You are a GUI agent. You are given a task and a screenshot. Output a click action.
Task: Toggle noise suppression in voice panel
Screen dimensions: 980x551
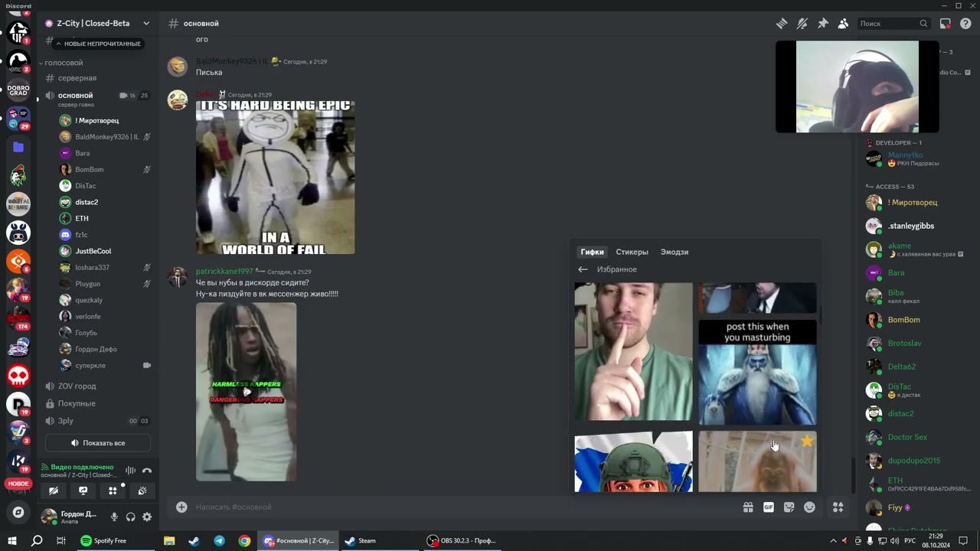131,471
